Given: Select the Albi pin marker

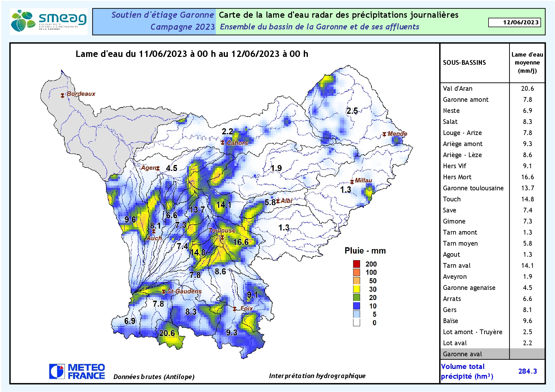Looking at the screenshot, I should point(278,201).
